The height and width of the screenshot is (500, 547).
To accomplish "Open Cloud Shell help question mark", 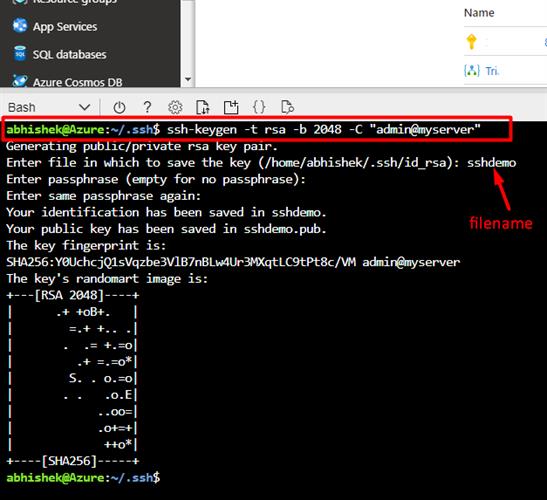I will 148,107.
